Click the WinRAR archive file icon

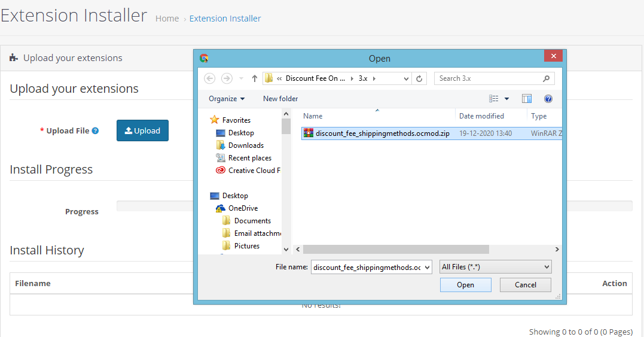click(309, 133)
